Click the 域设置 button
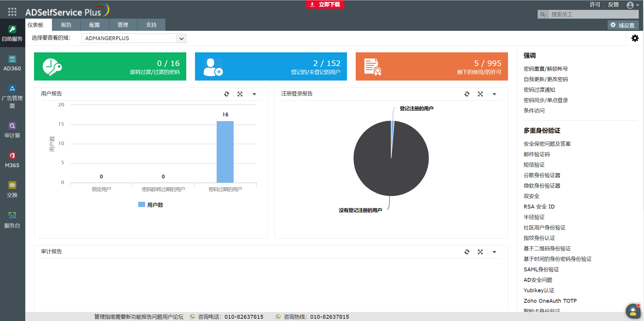Viewport: 644px width, 321px height. point(623,25)
